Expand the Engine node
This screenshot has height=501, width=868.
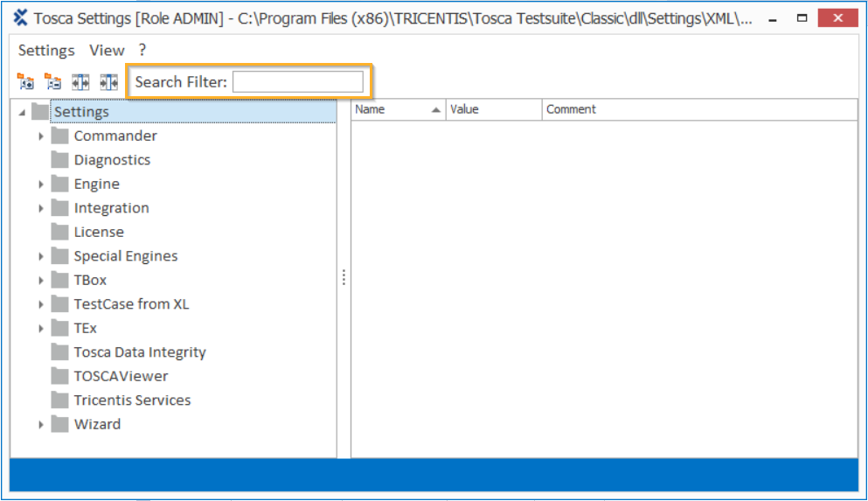pos(41,184)
